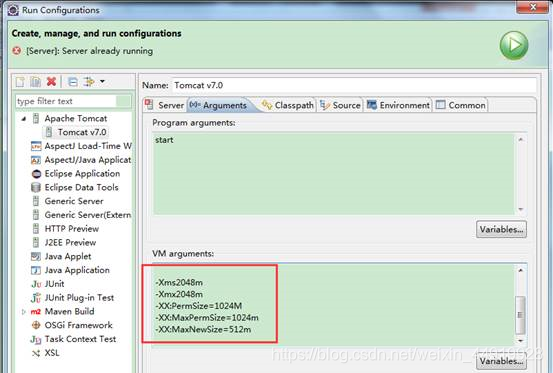Screen dimensions: 553x373
Task: Click the -XX:MaxNewSize=512m line
Action: pos(203,330)
